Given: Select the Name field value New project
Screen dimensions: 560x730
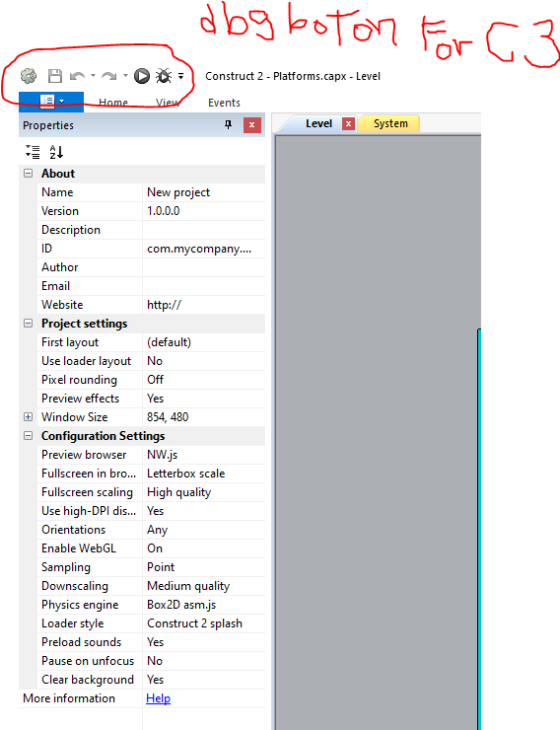Looking at the screenshot, I should tap(204, 192).
